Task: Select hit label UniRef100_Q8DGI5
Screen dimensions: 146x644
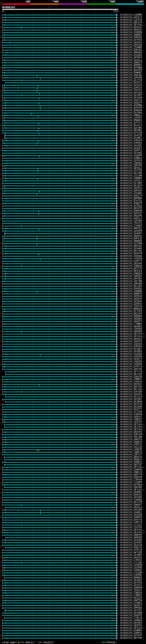Action: [131, 63]
